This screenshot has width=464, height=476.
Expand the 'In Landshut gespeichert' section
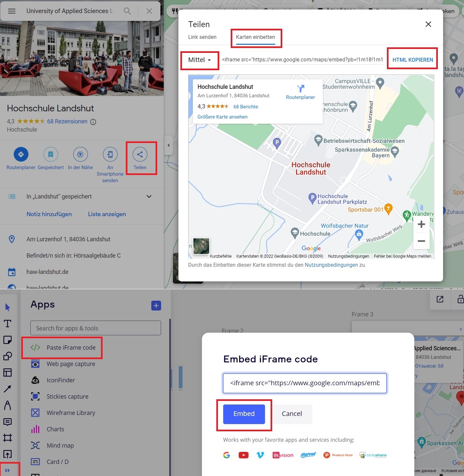149,197
